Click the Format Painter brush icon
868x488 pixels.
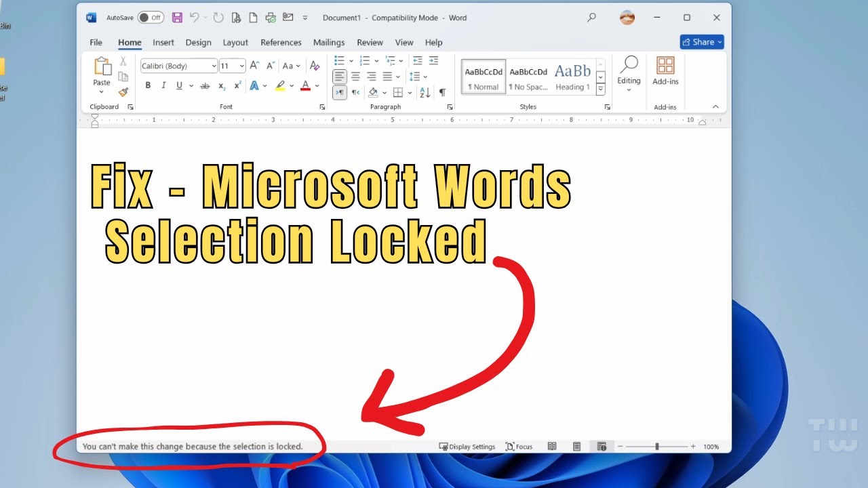(x=123, y=92)
